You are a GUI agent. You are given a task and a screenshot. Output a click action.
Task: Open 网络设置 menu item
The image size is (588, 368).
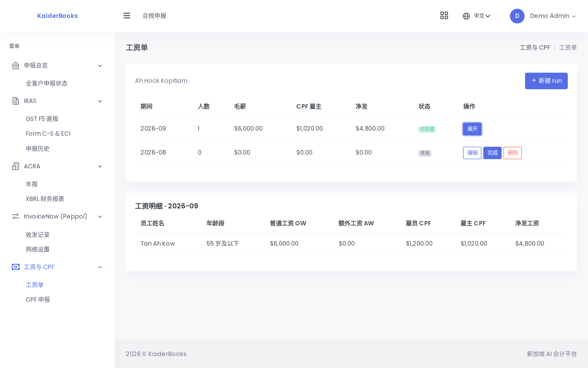click(x=38, y=250)
